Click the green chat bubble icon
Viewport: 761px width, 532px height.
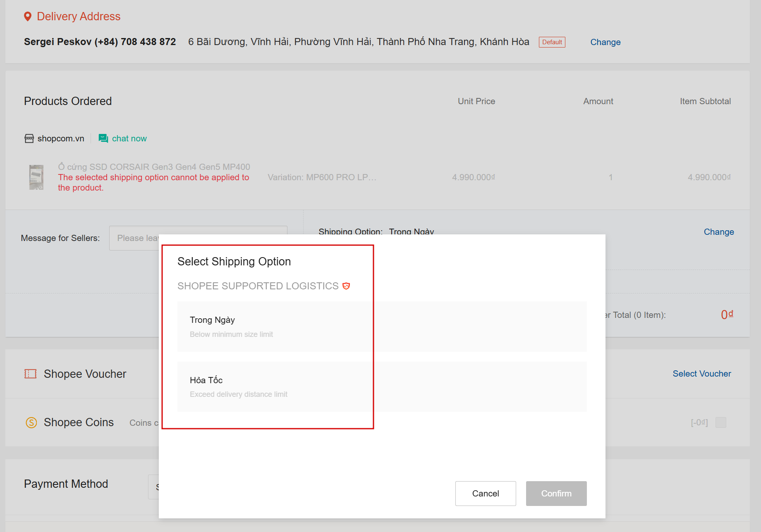click(103, 138)
